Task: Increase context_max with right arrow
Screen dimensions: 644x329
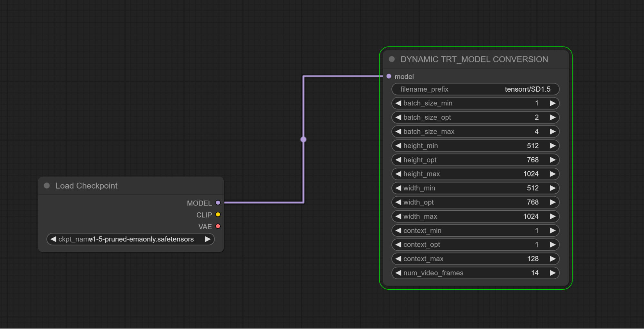Action: coord(553,259)
